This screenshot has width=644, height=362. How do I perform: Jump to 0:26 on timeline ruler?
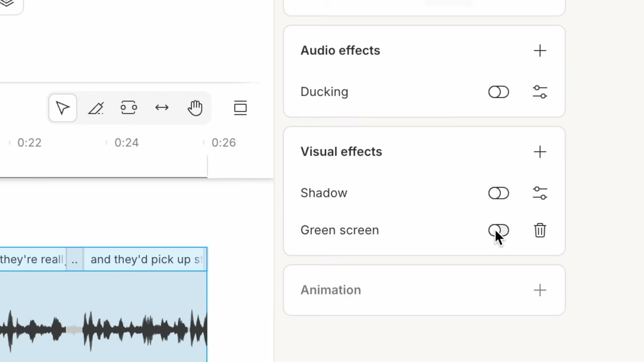pyautogui.click(x=223, y=143)
